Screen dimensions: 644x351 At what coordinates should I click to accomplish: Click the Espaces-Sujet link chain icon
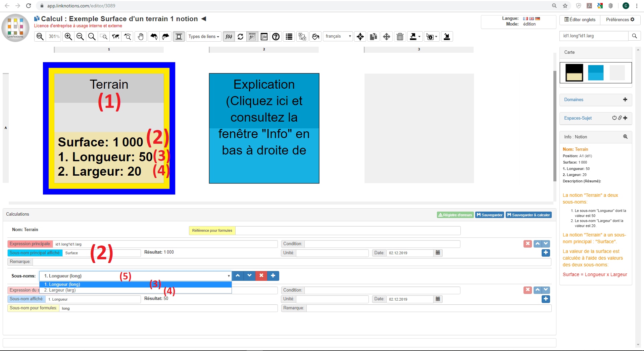(x=620, y=118)
